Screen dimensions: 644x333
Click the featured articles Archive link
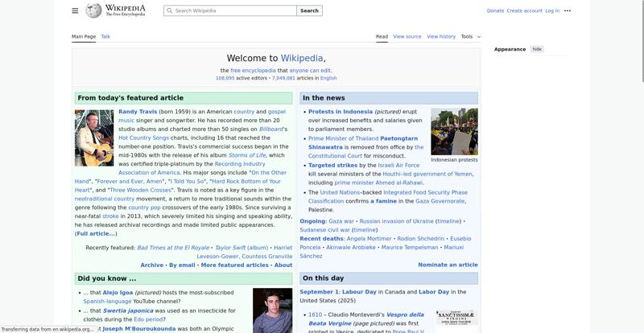pos(152,265)
